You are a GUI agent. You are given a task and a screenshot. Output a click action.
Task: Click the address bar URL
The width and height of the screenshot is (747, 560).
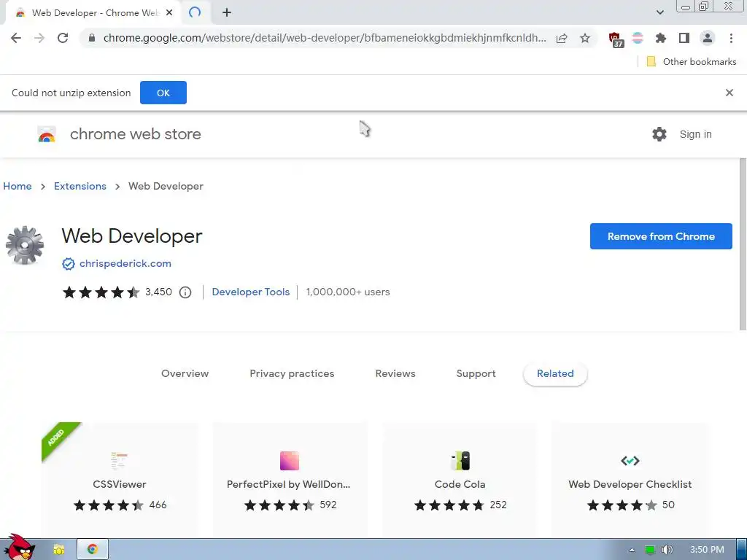325,38
